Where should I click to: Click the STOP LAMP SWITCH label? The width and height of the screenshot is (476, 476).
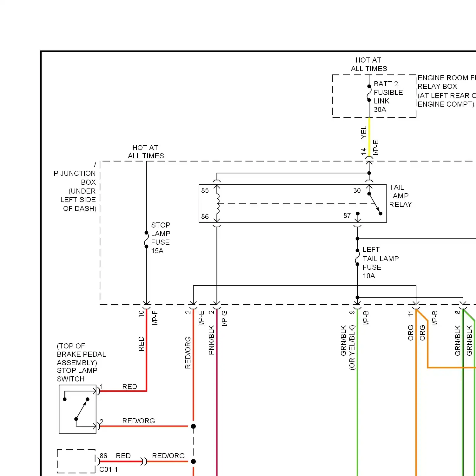pos(77,375)
